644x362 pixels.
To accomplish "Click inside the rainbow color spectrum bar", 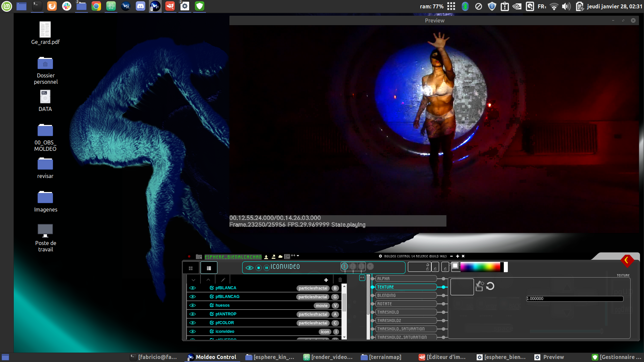I will (x=480, y=267).
